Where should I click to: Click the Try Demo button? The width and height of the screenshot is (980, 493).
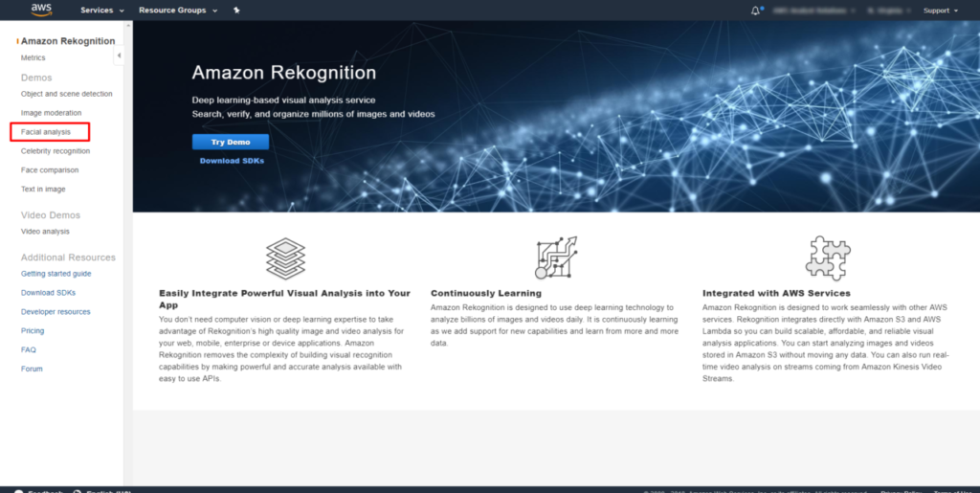coord(231,142)
